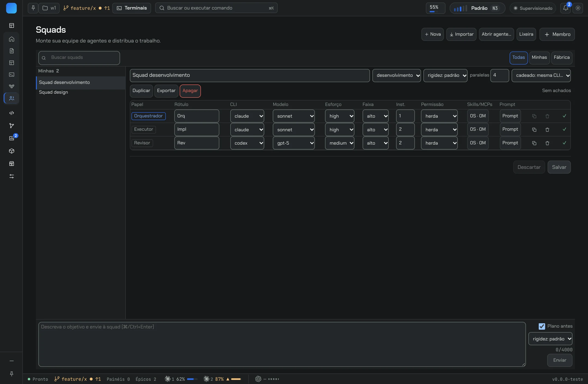The height and width of the screenshot is (384, 588).
Task: Delete the Revisor row with trash icon
Action: click(x=547, y=143)
